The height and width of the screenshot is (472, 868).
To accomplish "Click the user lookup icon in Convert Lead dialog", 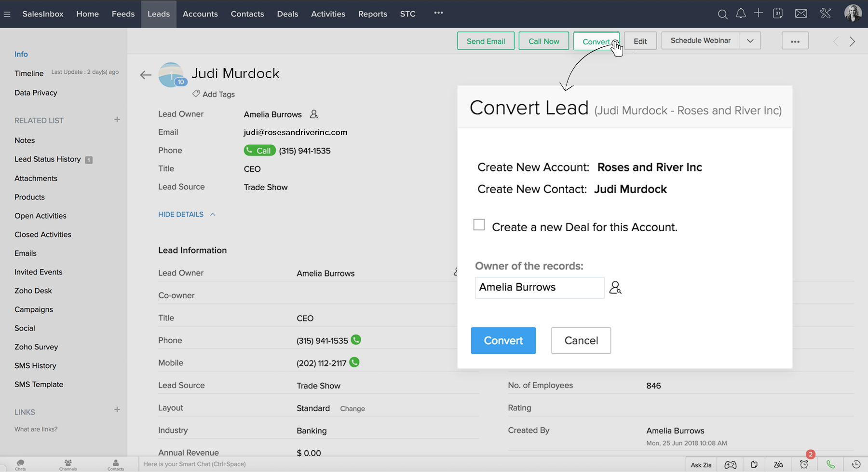I will point(615,288).
